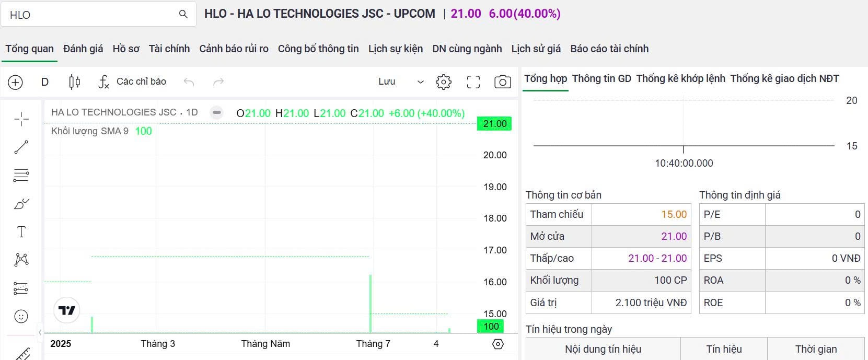Click the 21.00 current price label on axis
This screenshot has width=868, height=360.
[494, 124]
